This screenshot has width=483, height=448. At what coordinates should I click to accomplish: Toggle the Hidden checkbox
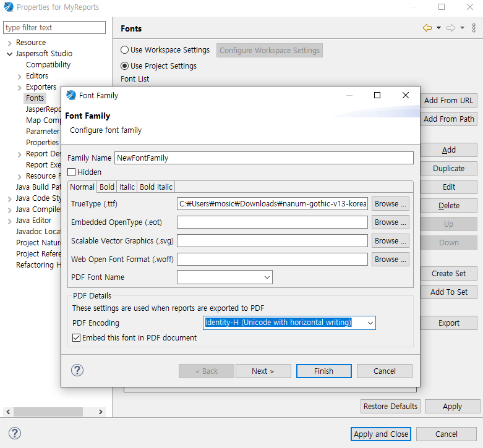(72, 172)
